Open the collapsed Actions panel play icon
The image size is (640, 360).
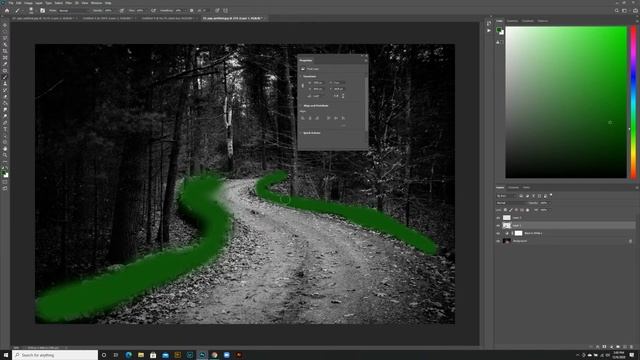pos(489,30)
